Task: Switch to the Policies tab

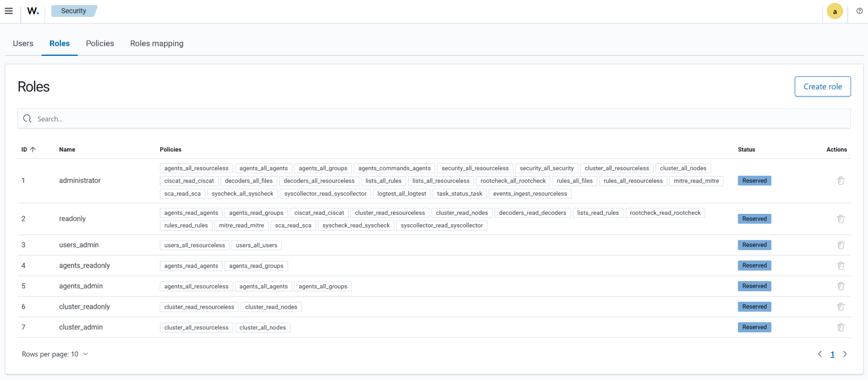Action: point(100,43)
